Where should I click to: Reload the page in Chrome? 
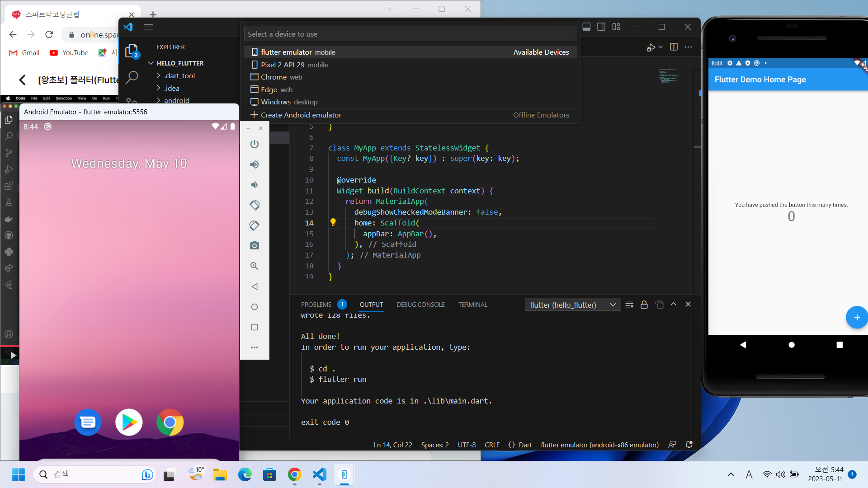click(49, 34)
